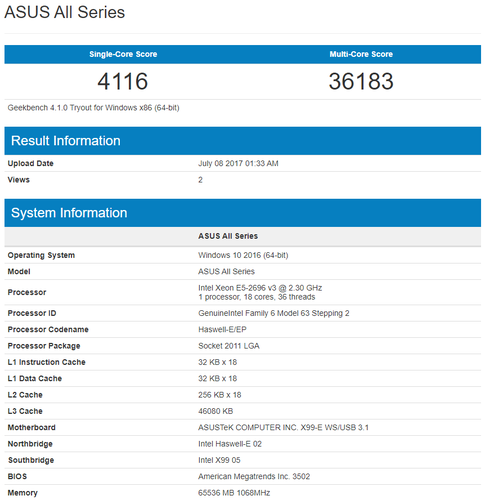Select the ASUSTeK X99-E WS/USB 3.1 motherboard value
Screen dimensions: 485x500
click(x=284, y=428)
